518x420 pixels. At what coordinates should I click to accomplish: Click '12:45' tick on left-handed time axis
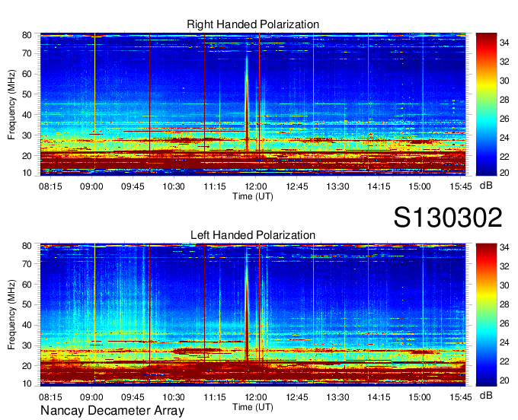coord(296,397)
